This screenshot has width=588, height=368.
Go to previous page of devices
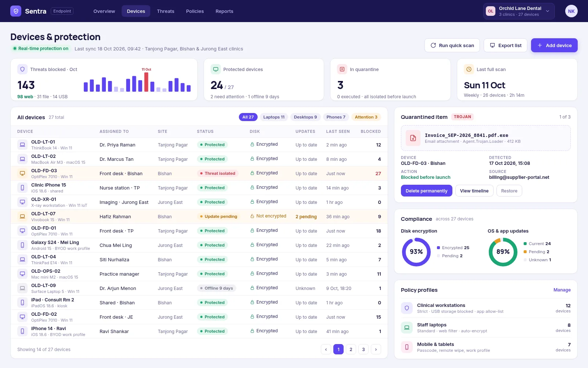(x=326, y=349)
